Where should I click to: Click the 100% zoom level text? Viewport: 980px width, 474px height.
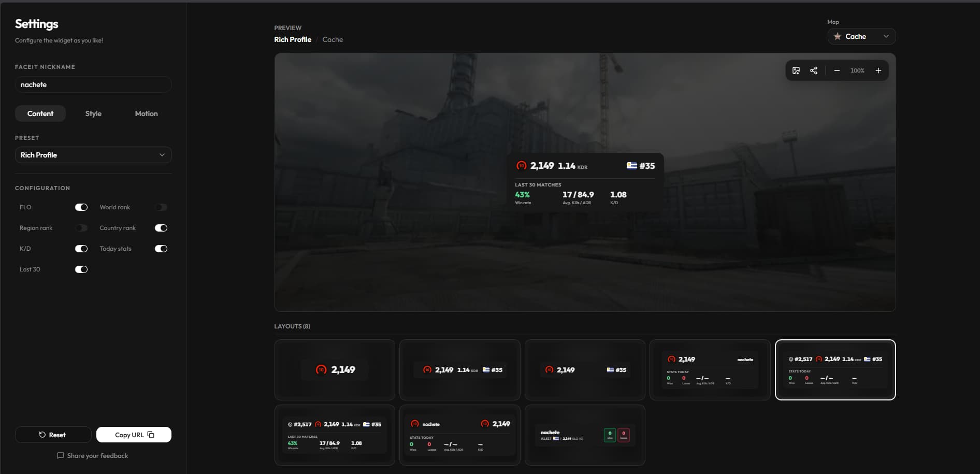click(857, 70)
